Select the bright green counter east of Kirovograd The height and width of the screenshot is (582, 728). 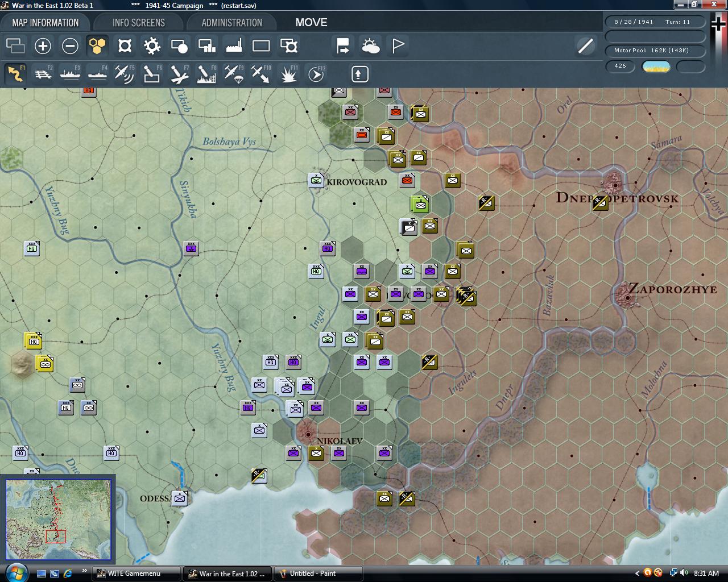420,203
